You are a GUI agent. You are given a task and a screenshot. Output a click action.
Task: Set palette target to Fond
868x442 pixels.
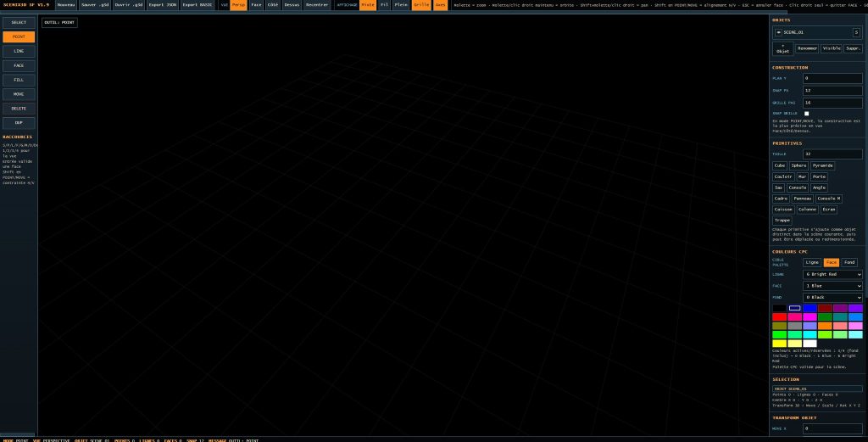tap(849, 262)
